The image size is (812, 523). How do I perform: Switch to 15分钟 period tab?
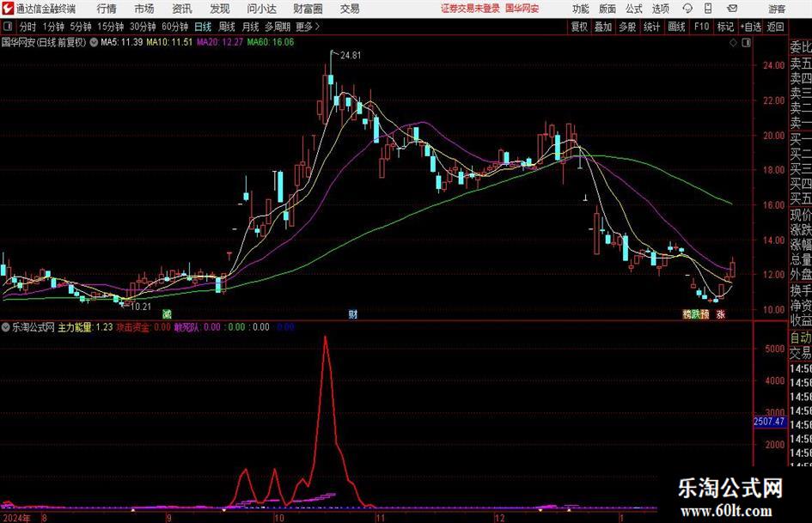coord(111,27)
